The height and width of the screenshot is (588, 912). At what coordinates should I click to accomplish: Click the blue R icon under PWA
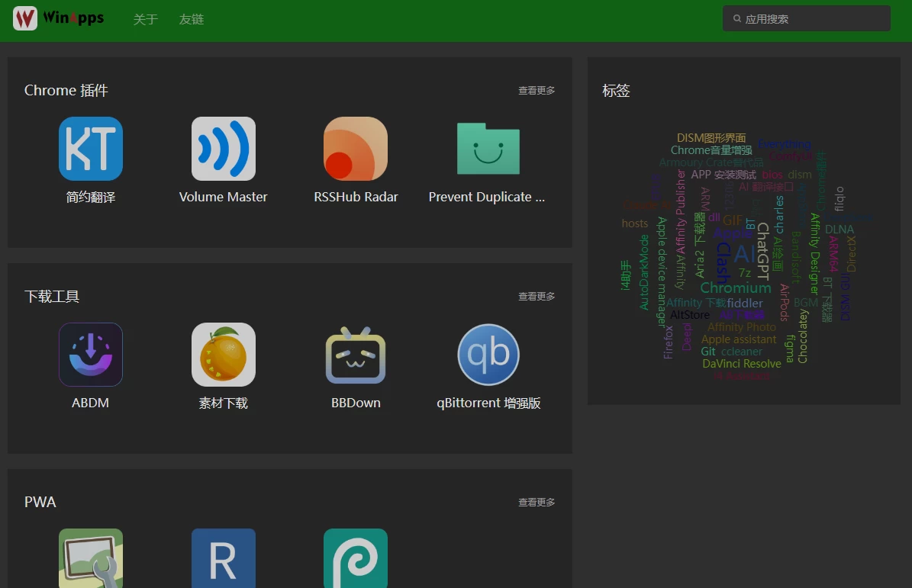point(224,558)
